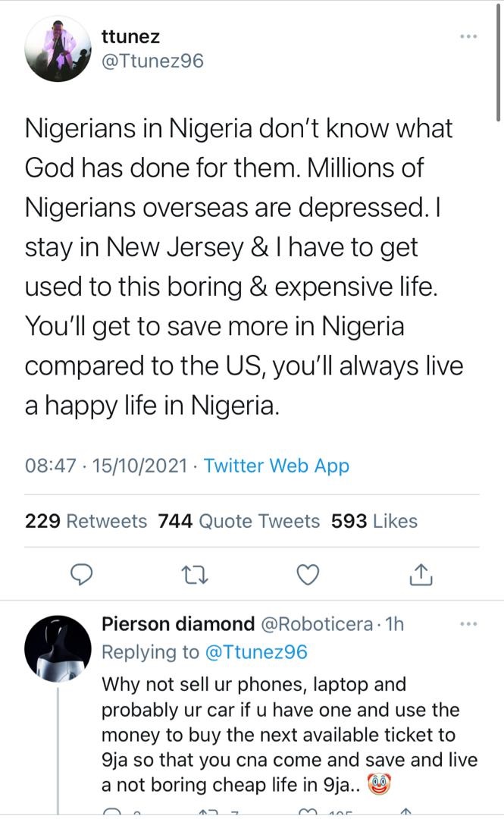Open Pierson diamond's profile by name
The height and width of the screenshot is (819, 504).
(178, 624)
